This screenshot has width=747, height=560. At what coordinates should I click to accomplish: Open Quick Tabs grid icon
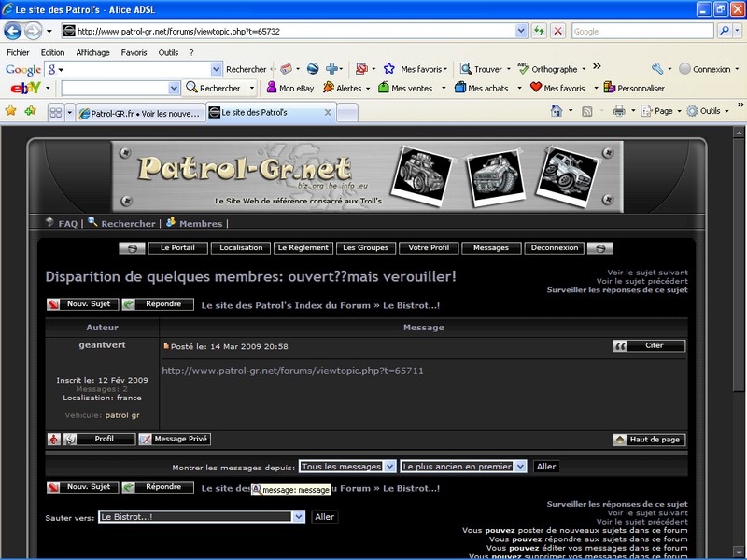click(56, 113)
